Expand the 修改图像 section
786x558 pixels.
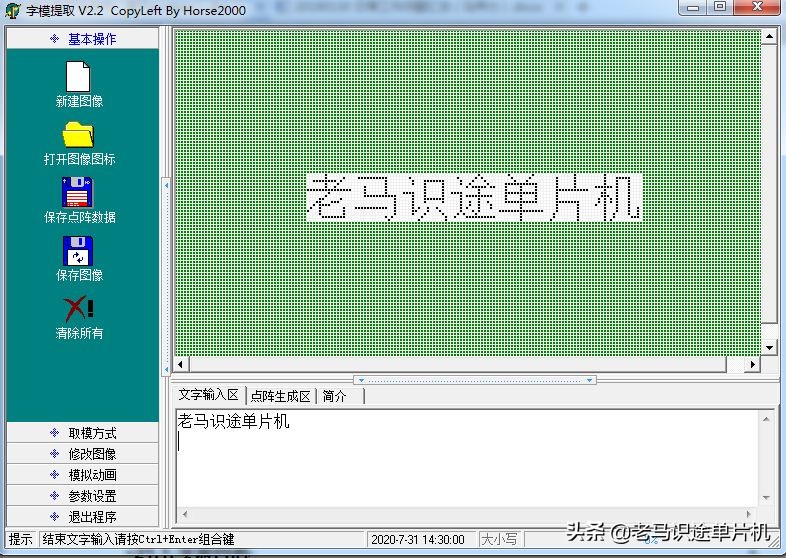(x=82, y=454)
